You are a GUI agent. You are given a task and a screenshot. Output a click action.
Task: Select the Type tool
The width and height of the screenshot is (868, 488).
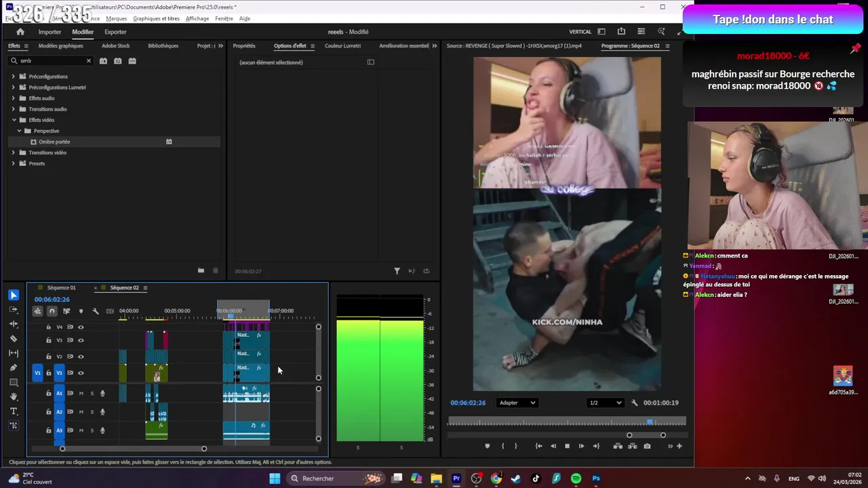14,411
